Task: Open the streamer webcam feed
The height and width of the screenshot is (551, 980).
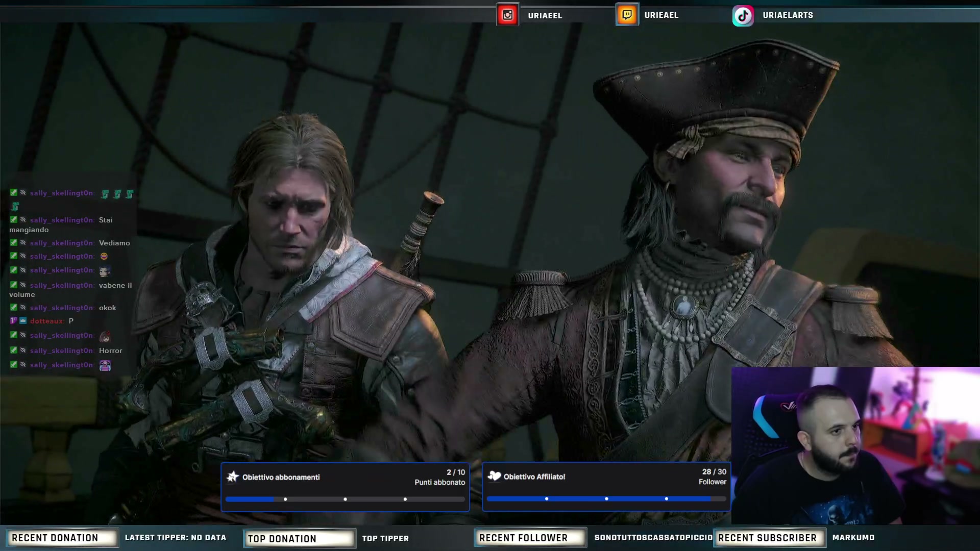Action: tap(855, 445)
